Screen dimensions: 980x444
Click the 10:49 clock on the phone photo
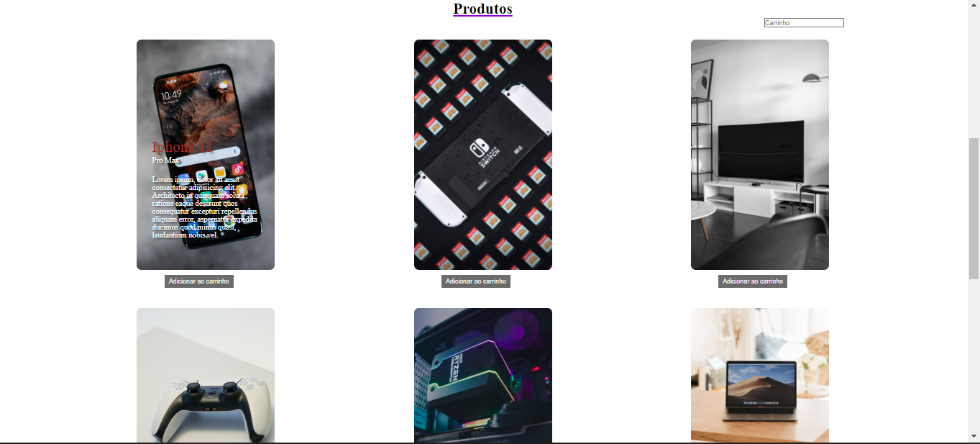pyautogui.click(x=171, y=95)
